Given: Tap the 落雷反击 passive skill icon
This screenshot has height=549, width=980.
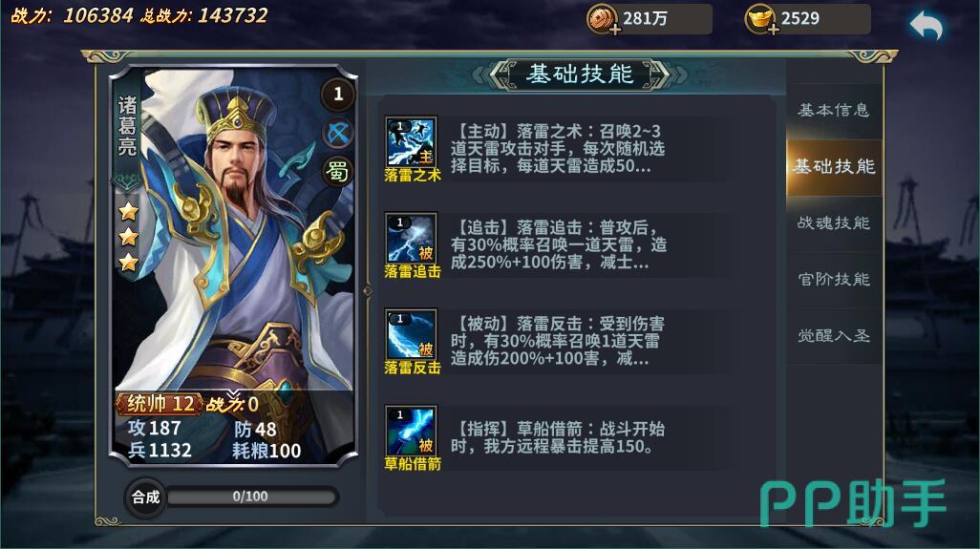Looking at the screenshot, I should [x=411, y=333].
